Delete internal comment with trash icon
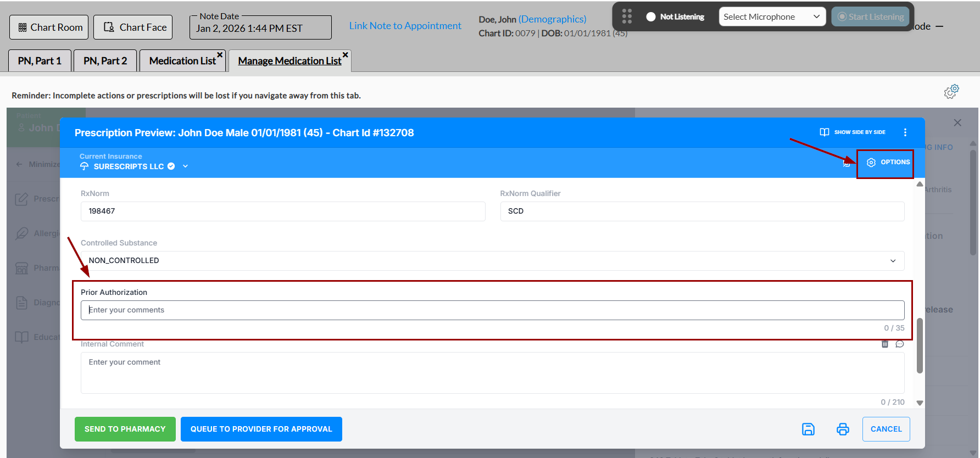The image size is (980, 458). (884, 344)
